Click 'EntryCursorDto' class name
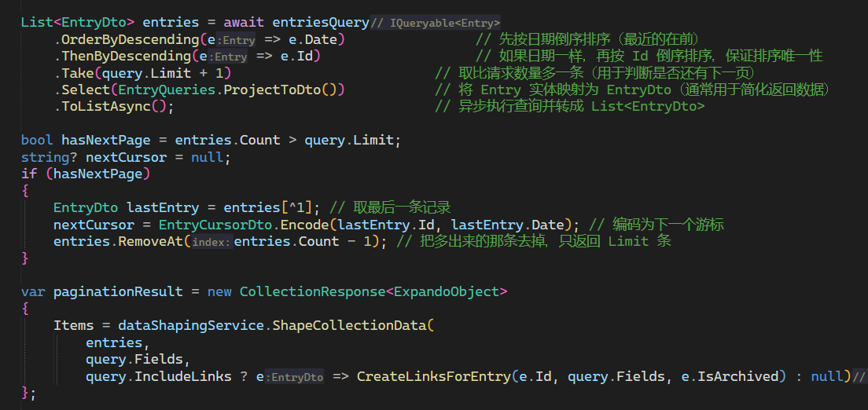 coord(215,225)
